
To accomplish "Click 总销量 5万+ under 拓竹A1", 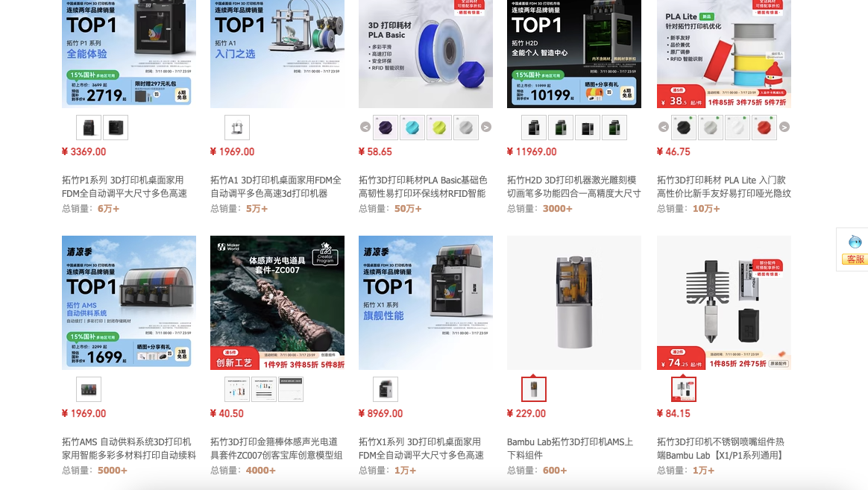I will (239, 209).
